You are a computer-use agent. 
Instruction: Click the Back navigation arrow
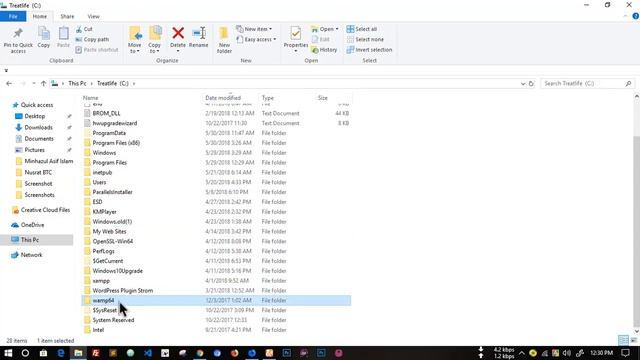pos(9,83)
